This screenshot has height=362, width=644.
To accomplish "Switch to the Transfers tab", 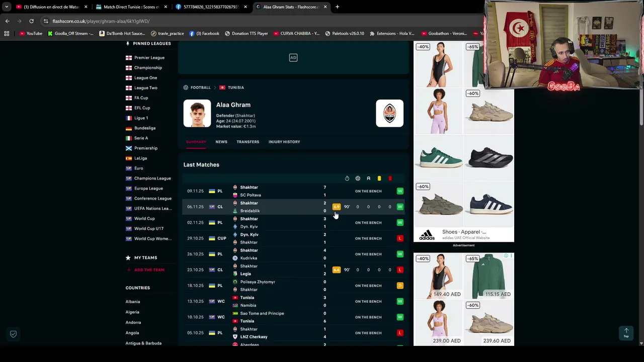I will point(248,142).
